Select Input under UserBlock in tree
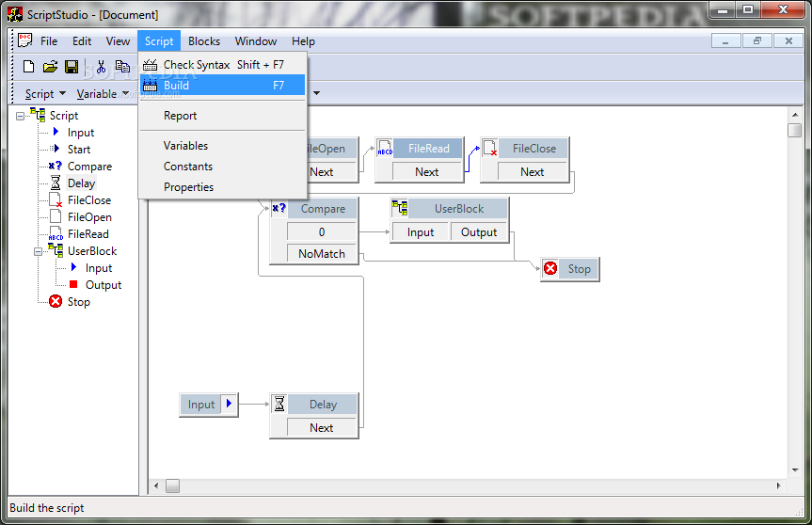This screenshot has width=812, height=525. point(99,268)
